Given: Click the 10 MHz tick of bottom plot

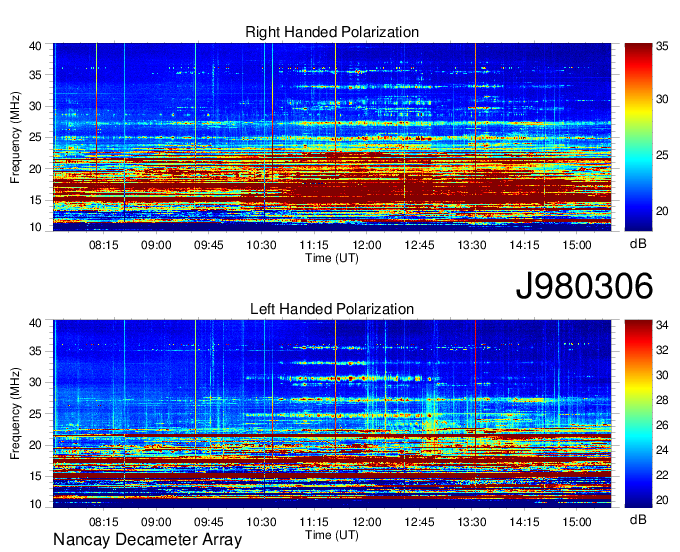Looking at the screenshot, I should point(35,504).
